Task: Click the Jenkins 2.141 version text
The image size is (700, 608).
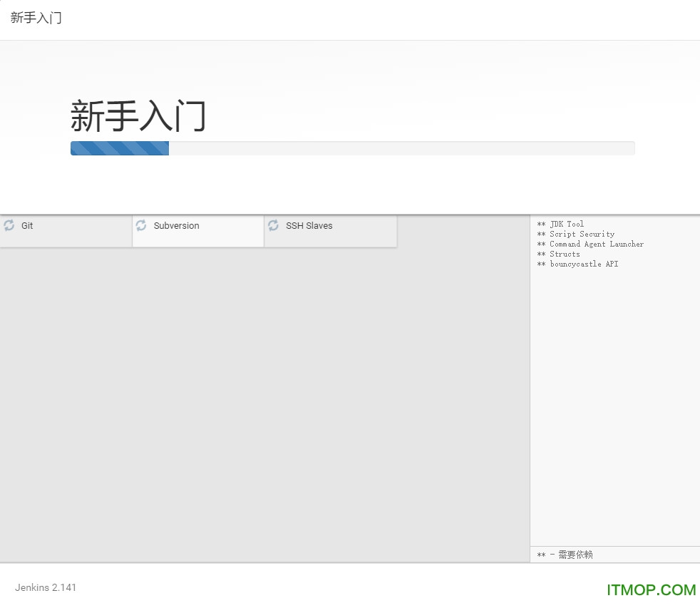Action: point(46,587)
